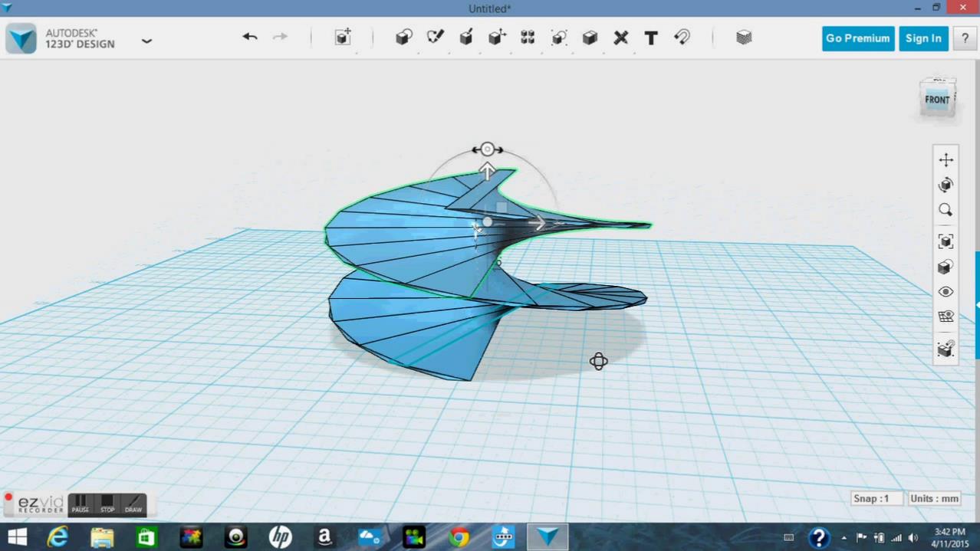Screen dimensions: 980x551
Task: Select the Orbit navigation tool
Action: 945,185
